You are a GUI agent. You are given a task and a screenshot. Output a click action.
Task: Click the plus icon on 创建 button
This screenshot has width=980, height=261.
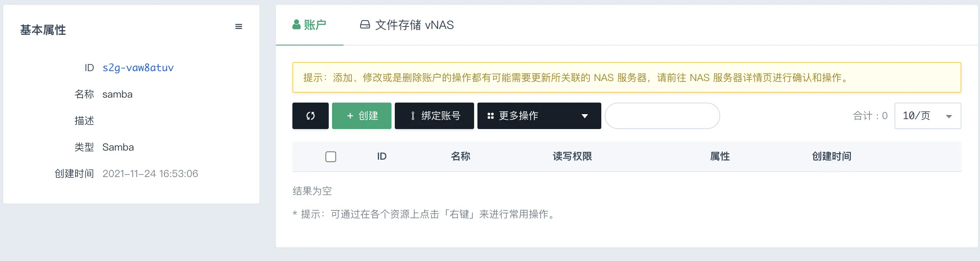(350, 116)
